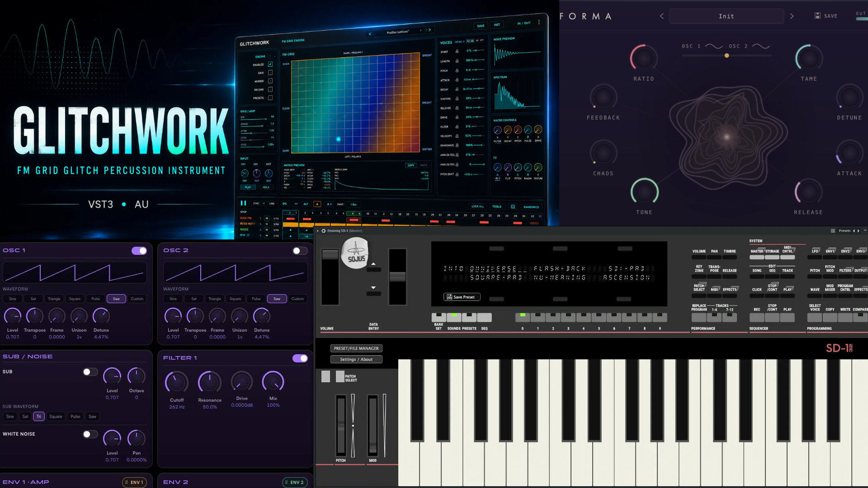Image resolution: width=868 pixels, height=488 pixels.
Task: Open the Part 1 Bar dropdown in Glitchwork
Action: click(x=353, y=204)
